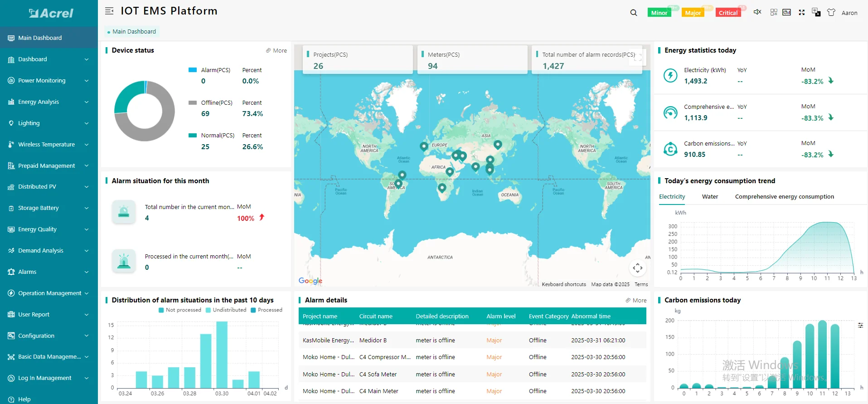The height and width of the screenshot is (404, 868).
Task: Click the Comprehensive energy gauge icon
Action: (670, 112)
